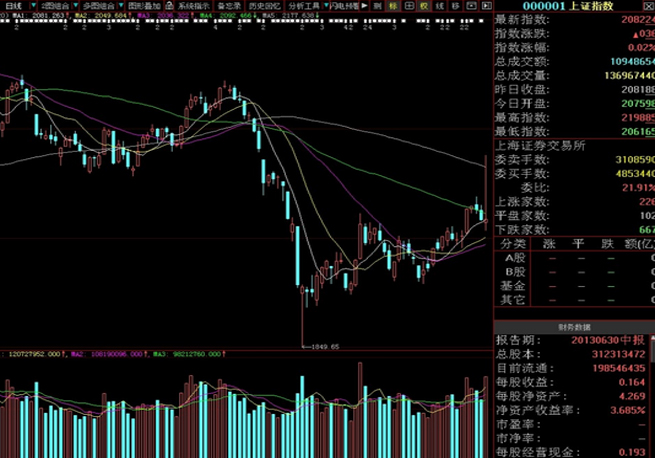Toggle the 权 adjustment icon

click(x=425, y=6)
